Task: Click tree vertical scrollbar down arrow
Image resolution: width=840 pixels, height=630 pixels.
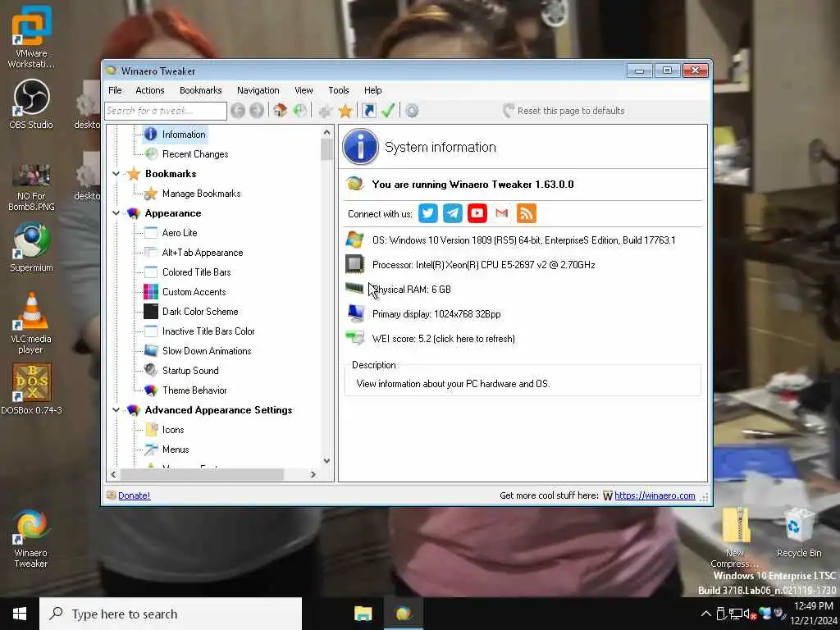Action: click(x=326, y=461)
